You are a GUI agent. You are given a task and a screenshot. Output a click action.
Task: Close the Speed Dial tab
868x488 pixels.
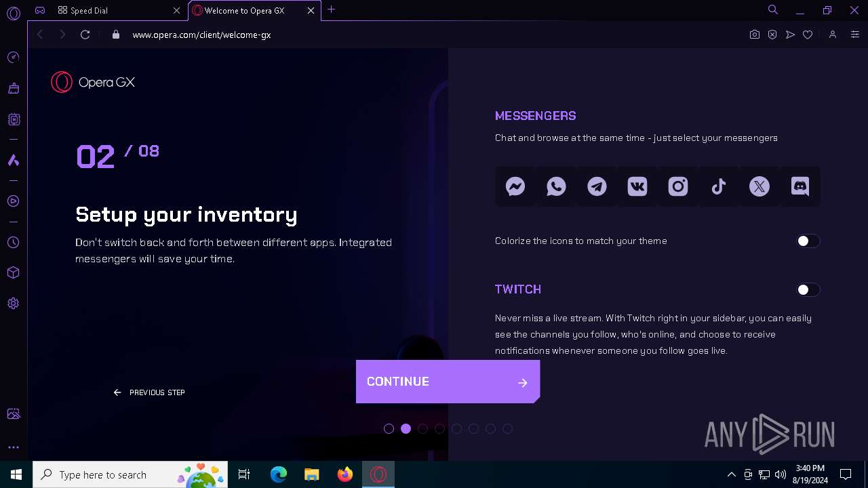click(176, 11)
